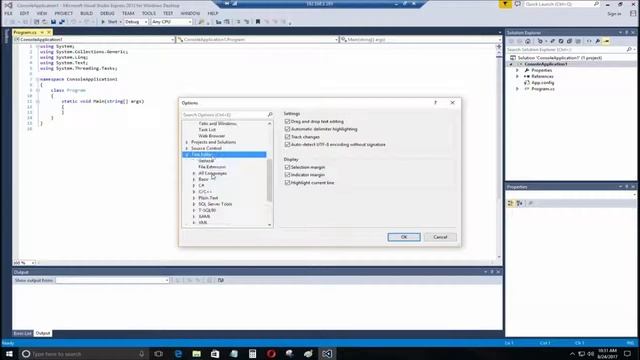Click Categorized icon in Properties panel

511,203
